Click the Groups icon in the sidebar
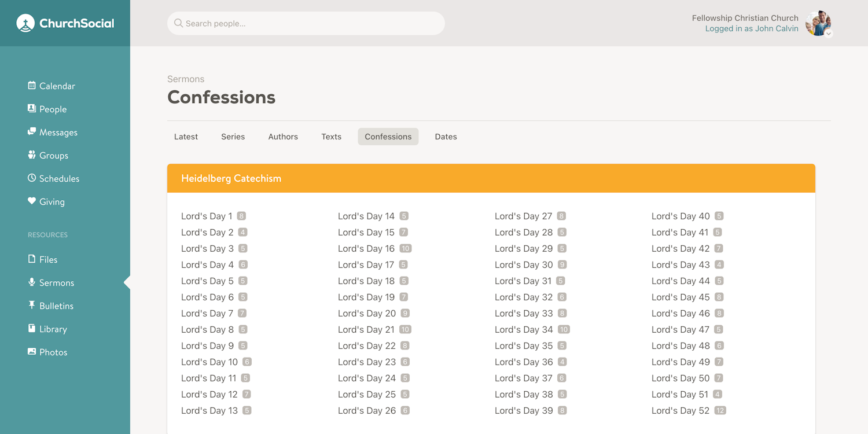The width and height of the screenshot is (868, 434). coord(31,155)
